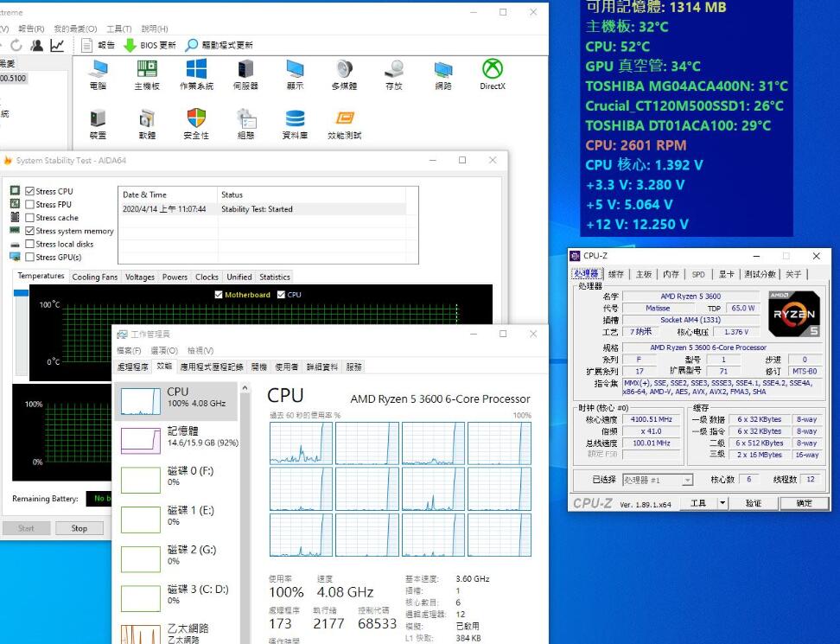Viewport: 840px width, 644px height.
Task: Click the user icon in AIDA64 toolbar
Action: [x=37, y=46]
